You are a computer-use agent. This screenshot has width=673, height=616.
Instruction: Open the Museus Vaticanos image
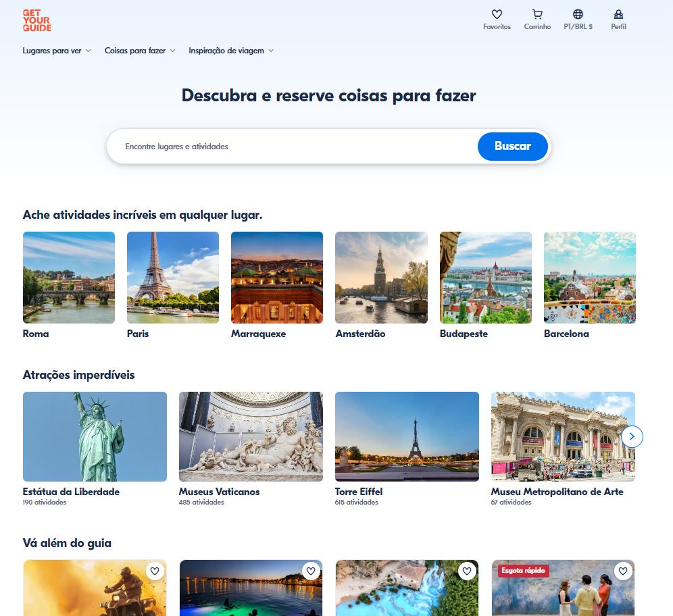[251, 436]
